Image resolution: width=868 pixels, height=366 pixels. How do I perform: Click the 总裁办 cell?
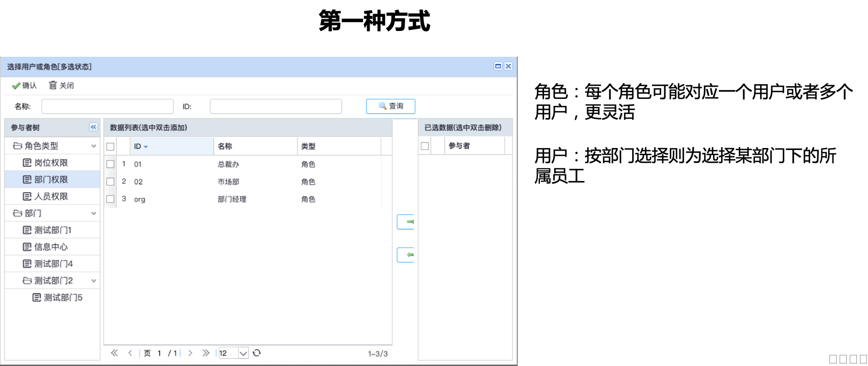[x=228, y=164]
